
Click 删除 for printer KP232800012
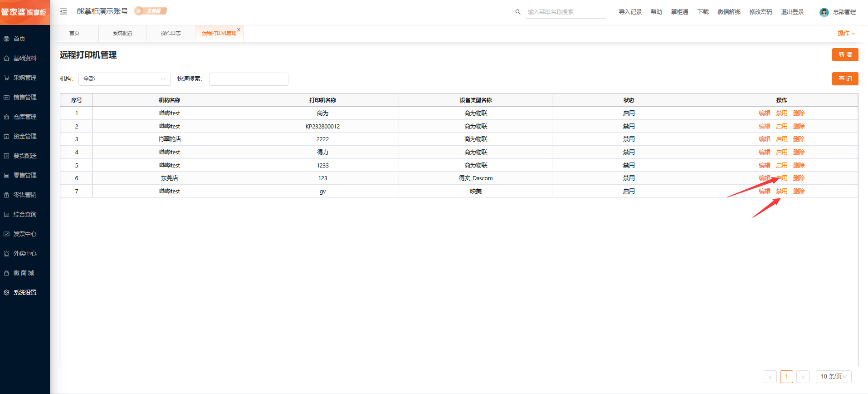coord(799,126)
